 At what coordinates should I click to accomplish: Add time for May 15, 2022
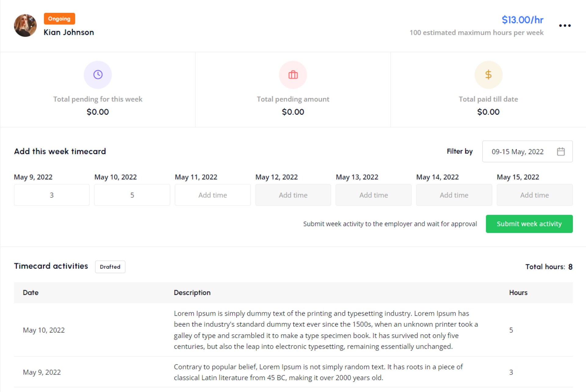(534, 195)
